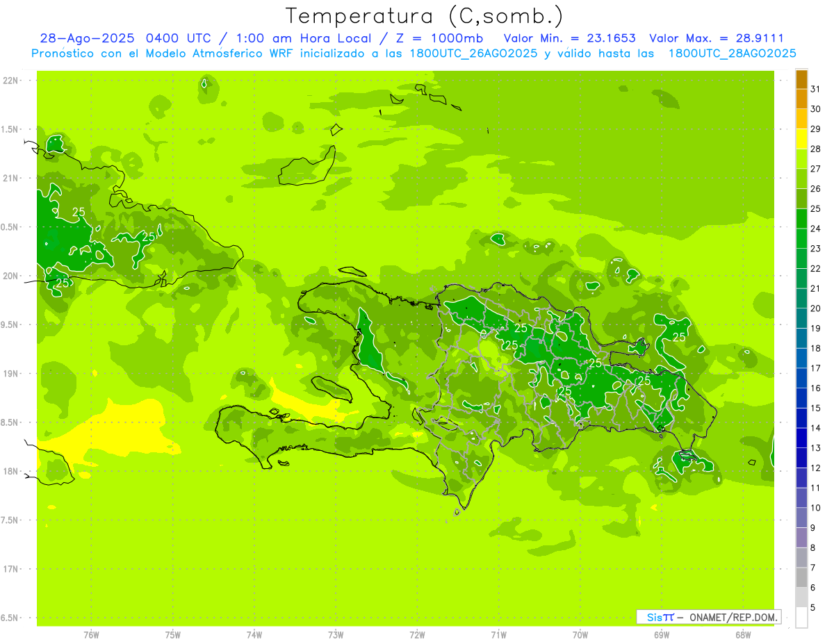Click the color bar label "12"
The width and height of the screenshot is (834, 644).
[x=816, y=468]
